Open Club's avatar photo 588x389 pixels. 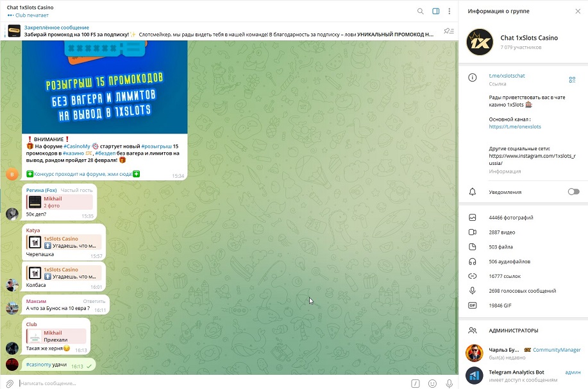pyautogui.click(x=12, y=348)
